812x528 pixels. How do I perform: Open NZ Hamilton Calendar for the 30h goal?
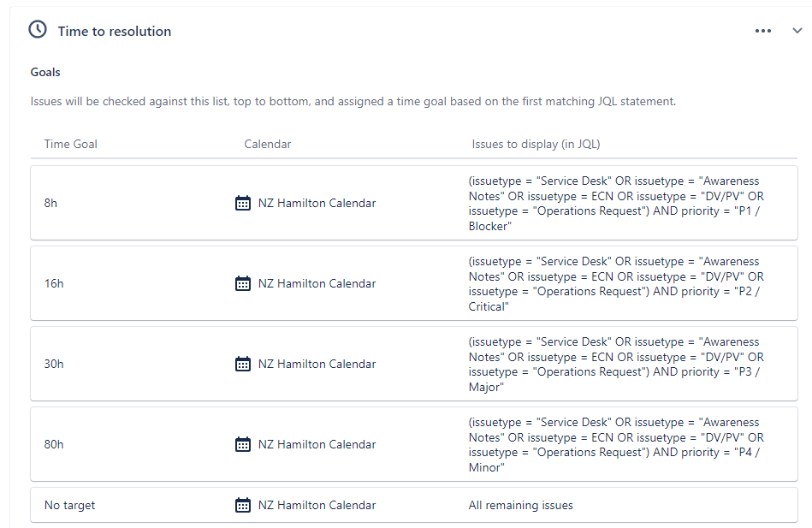pos(317,364)
